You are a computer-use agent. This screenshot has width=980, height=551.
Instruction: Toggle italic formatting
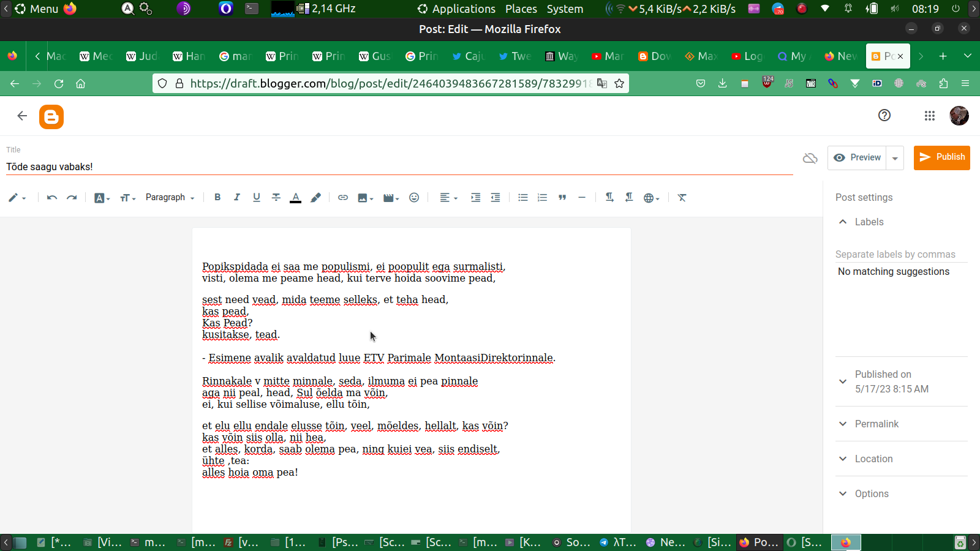tap(237, 197)
